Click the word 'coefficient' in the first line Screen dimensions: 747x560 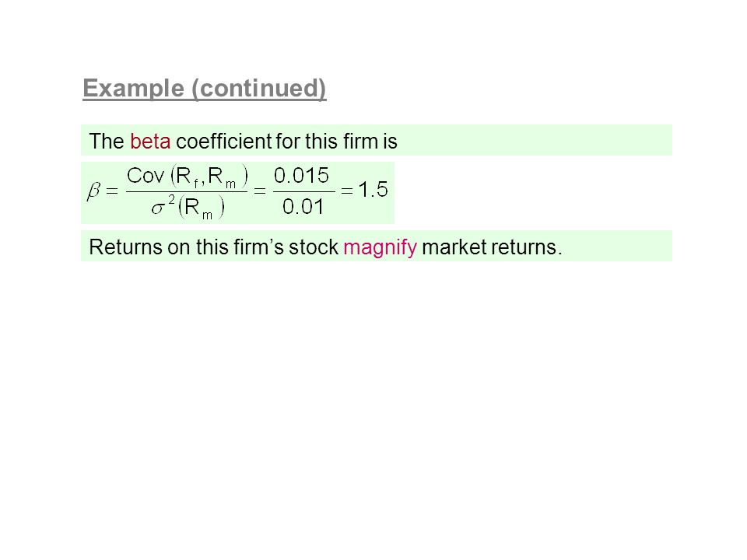click(224, 142)
